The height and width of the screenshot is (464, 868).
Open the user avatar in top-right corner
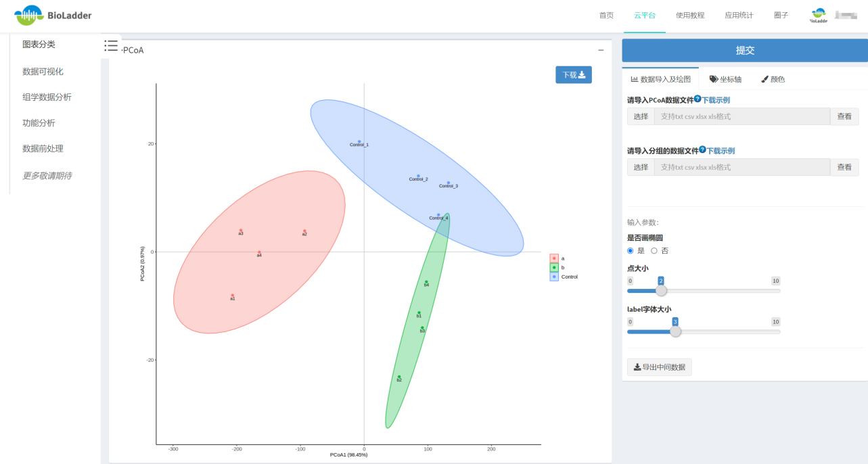point(819,16)
